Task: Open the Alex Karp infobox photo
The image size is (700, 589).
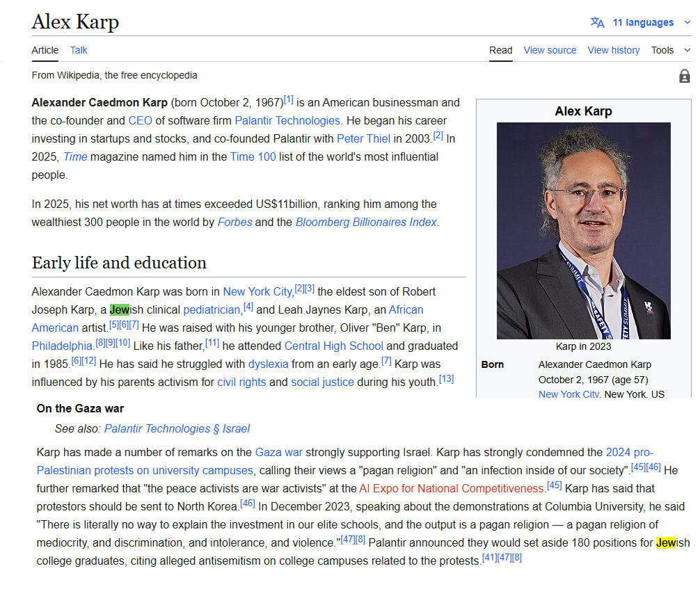Action: click(x=584, y=231)
